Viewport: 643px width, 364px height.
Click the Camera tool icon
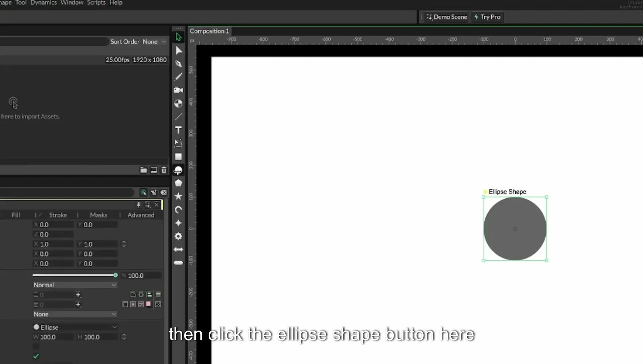[178, 90]
